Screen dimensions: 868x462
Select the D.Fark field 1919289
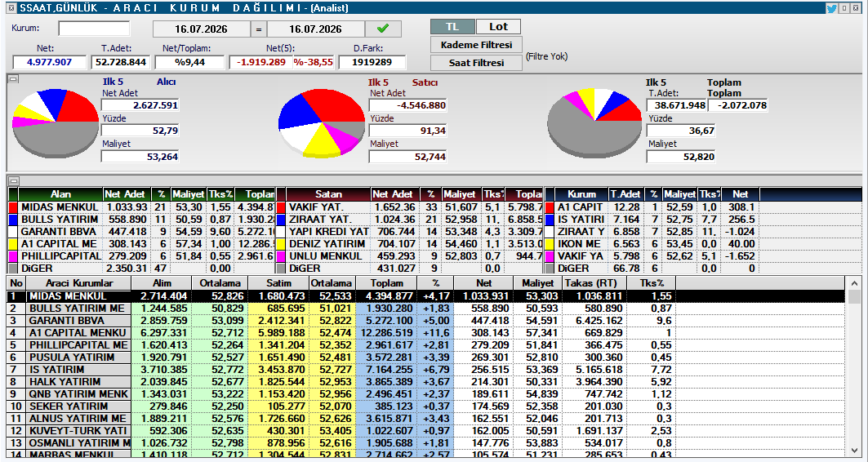[372, 62]
